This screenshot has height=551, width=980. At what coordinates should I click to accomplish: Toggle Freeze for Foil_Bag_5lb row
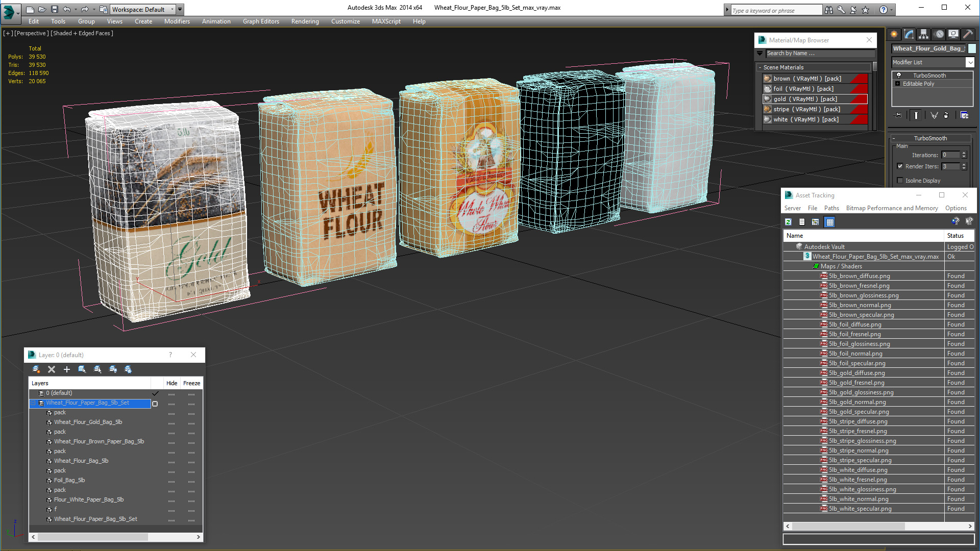coord(191,481)
